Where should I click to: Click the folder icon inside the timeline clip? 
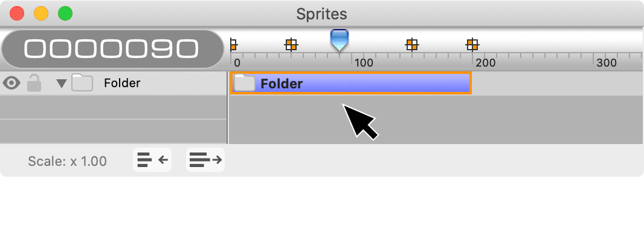(245, 83)
